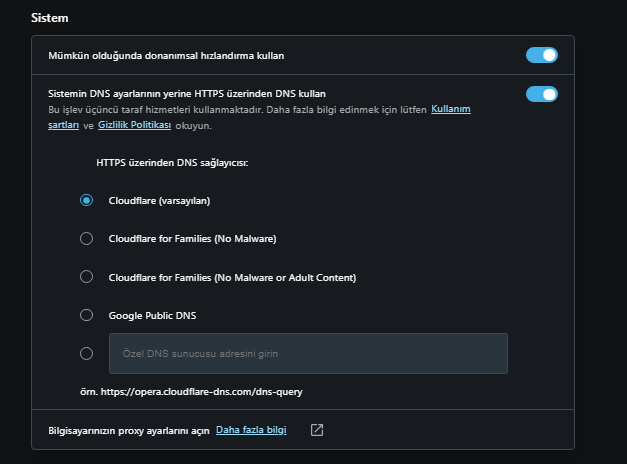Click HTTPS üzerinden DNS sağlayıcısı label
The width and height of the screenshot is (627, 464).
click(x=172, y=163)
